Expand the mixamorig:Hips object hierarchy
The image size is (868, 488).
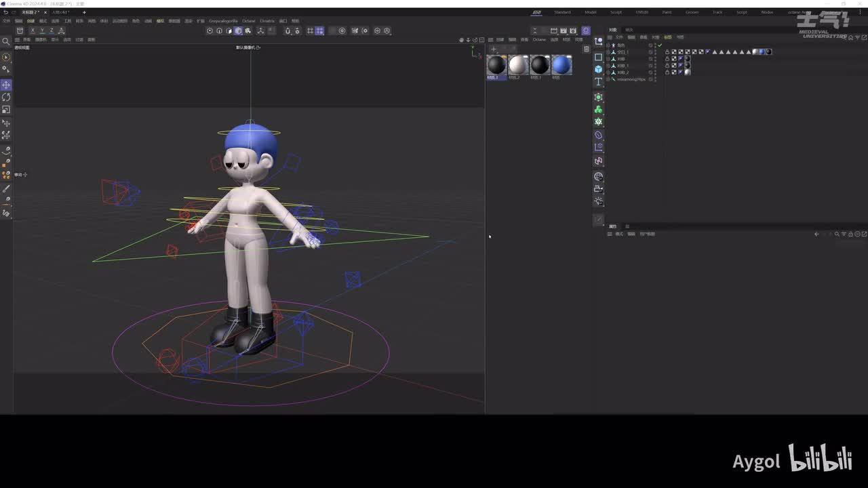point(608,79)
